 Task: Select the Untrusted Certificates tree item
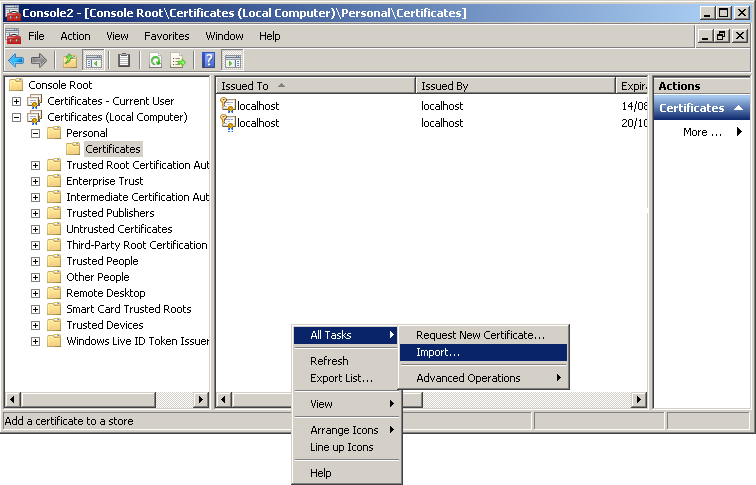119,229
